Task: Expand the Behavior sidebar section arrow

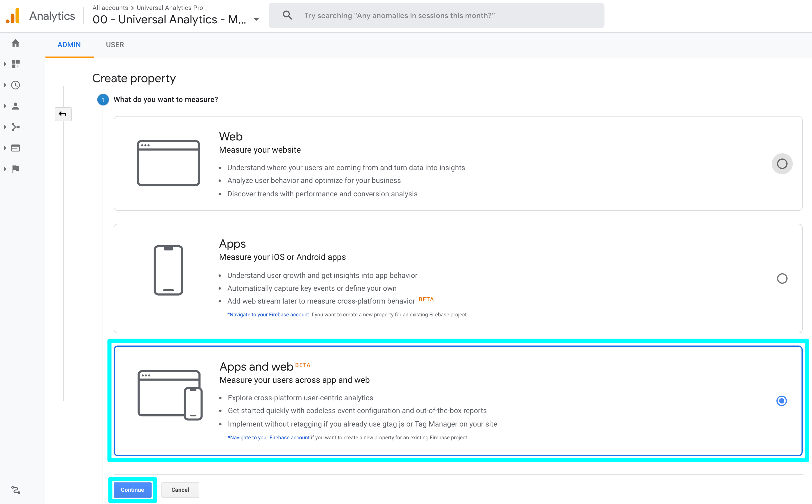Action: click(5, 148)
